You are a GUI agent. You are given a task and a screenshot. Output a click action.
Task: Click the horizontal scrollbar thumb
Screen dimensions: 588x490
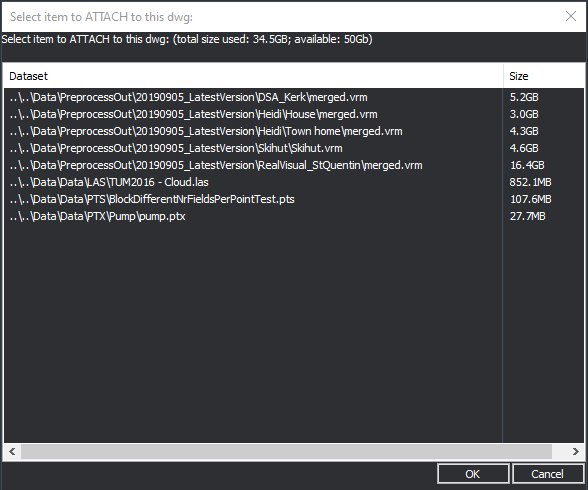point(286,451)
